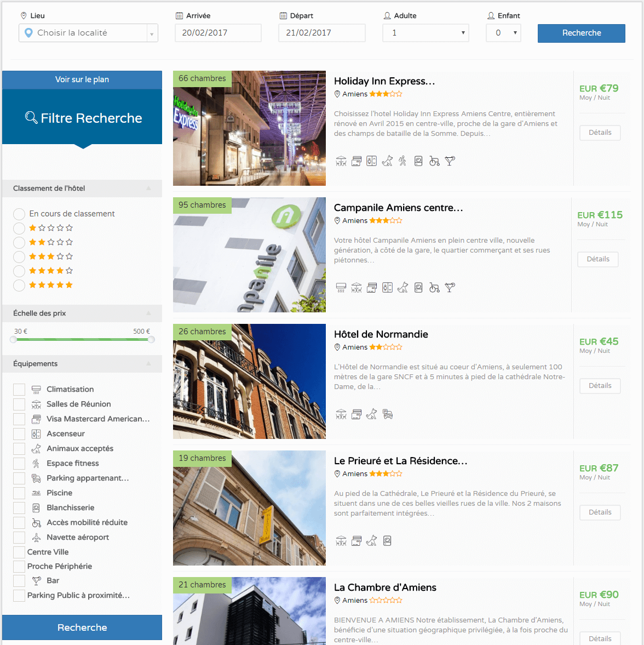The width and height of the screenshot is (644, 645).
Task: Select En cours de classement radio button
Action: (x=19, y=214)
